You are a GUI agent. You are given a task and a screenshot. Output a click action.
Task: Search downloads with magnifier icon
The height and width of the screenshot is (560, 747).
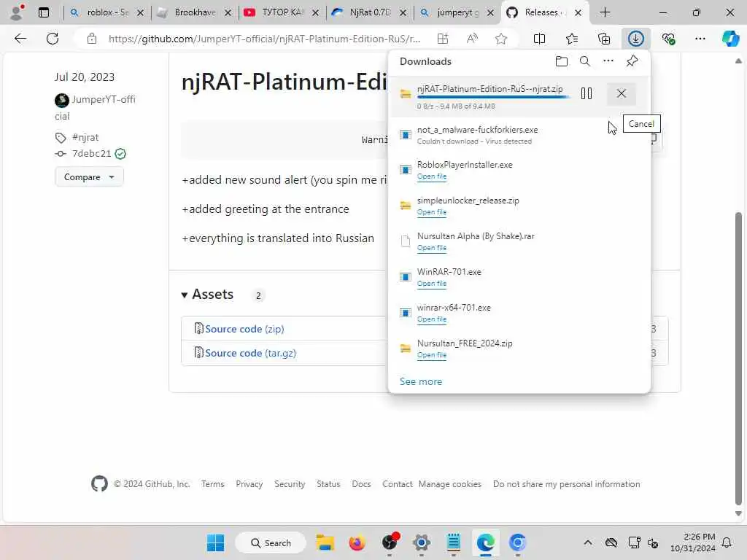coord(584,61)
